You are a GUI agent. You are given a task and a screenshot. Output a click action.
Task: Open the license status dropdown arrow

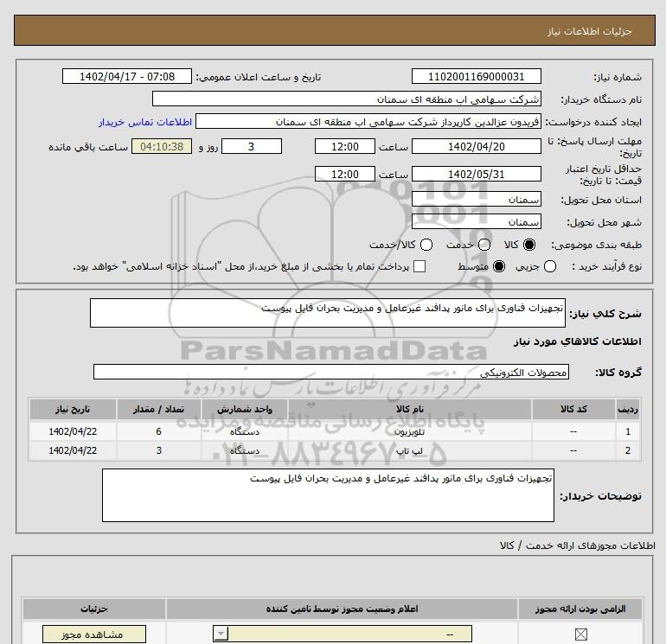click(221, 634)
